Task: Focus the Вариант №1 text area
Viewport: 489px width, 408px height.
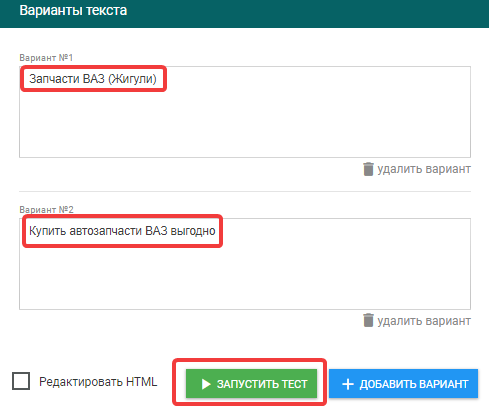Action: (x=245, y=112)
